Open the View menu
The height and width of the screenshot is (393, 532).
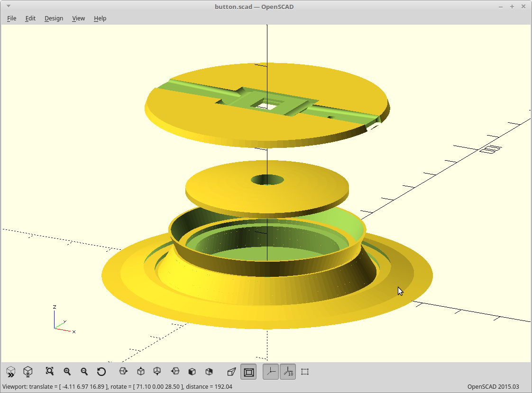78,18
